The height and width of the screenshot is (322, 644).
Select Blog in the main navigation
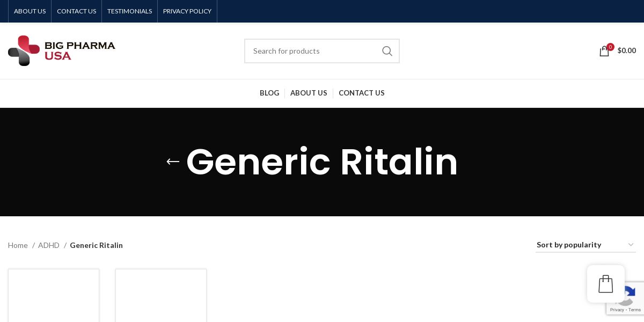click(269, 93)
